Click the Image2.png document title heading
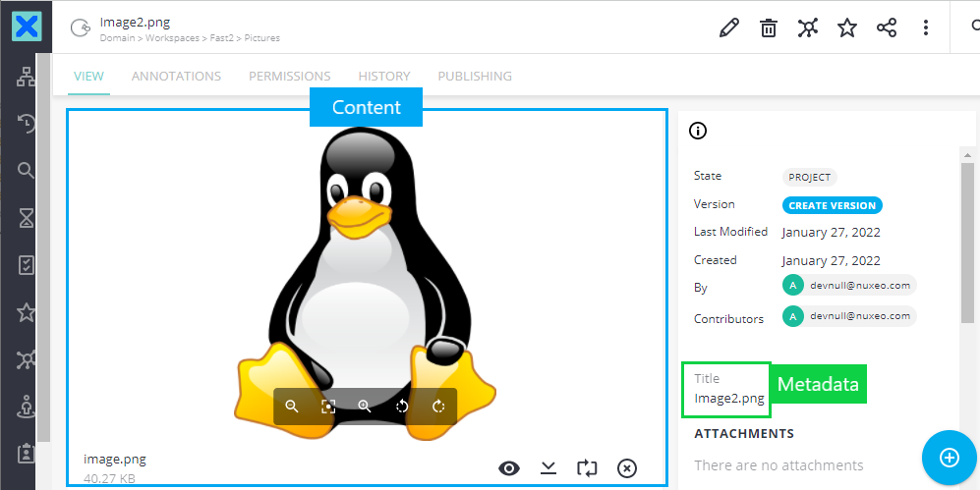Screen dimensions: 980x490 pyautogui.click(x=135, y=23)
